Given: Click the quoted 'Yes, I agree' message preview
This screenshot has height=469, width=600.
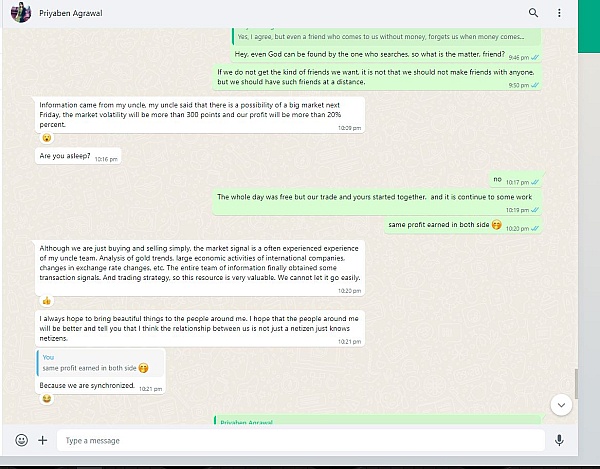Looking at the screenshot, I should coord(386,36).
